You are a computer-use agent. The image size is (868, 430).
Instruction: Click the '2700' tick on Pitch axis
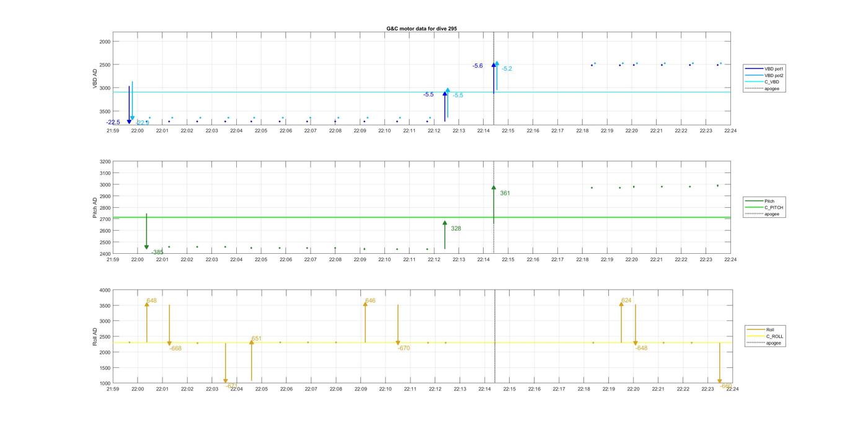pos(105,219)
